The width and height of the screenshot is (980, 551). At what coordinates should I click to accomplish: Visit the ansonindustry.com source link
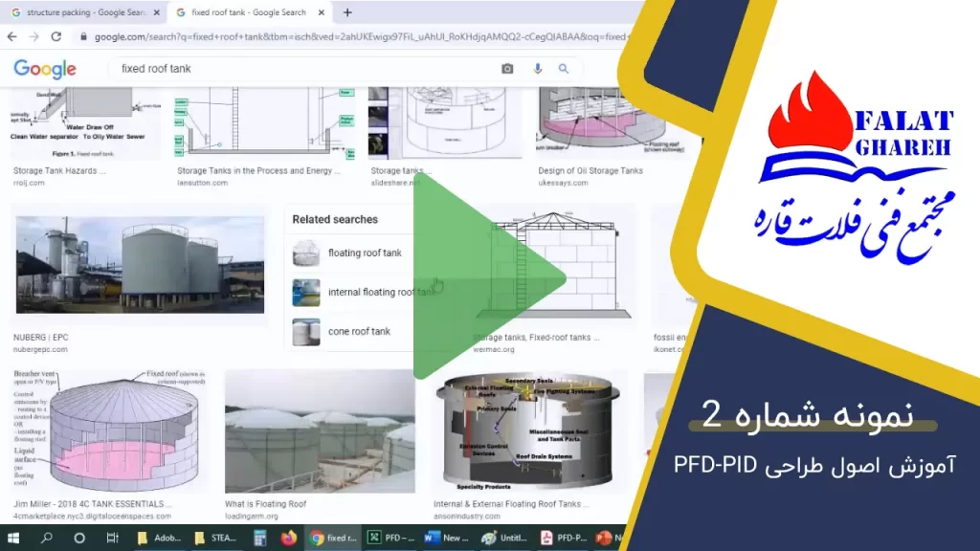tap(467, 516)
